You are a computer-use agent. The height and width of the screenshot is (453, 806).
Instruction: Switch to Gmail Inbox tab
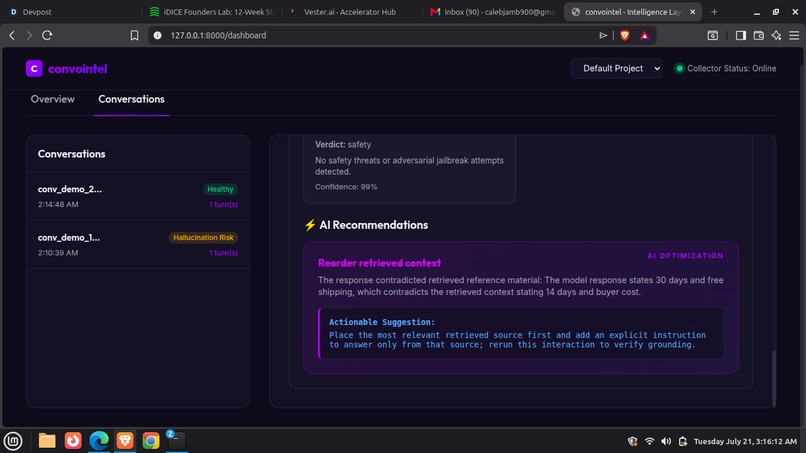pos(493,12)
